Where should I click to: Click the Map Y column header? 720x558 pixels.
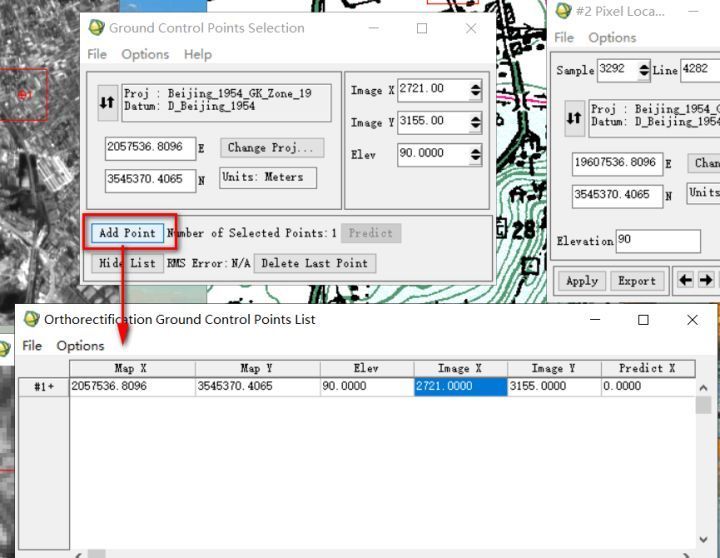click(258, 368)
